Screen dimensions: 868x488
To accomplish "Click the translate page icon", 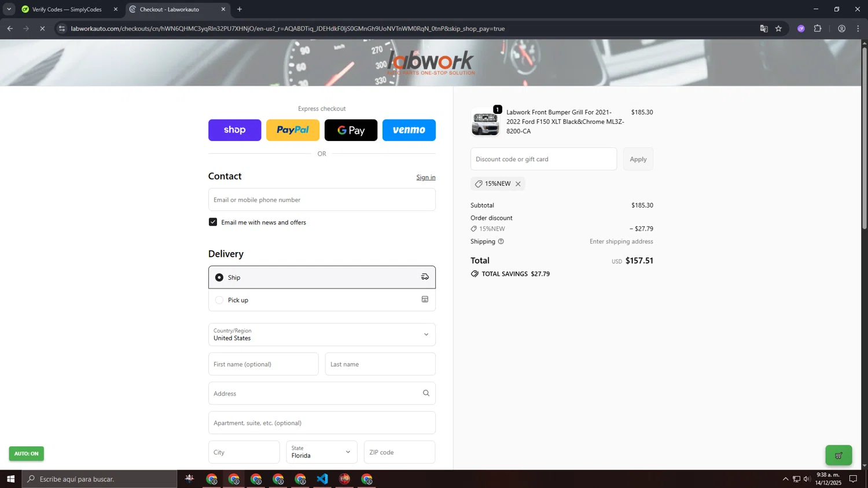I will (764, 28).
